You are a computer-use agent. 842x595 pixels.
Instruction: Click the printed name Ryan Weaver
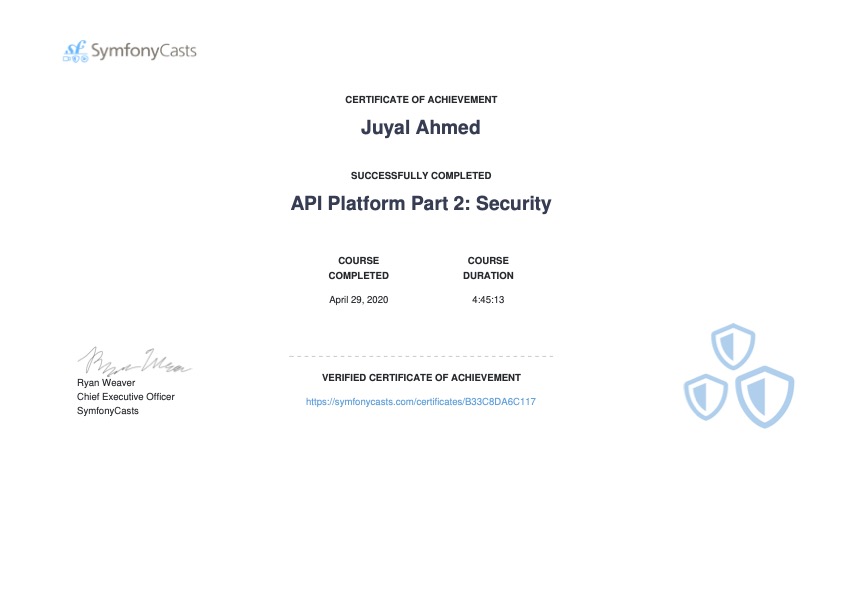[106, 383]
